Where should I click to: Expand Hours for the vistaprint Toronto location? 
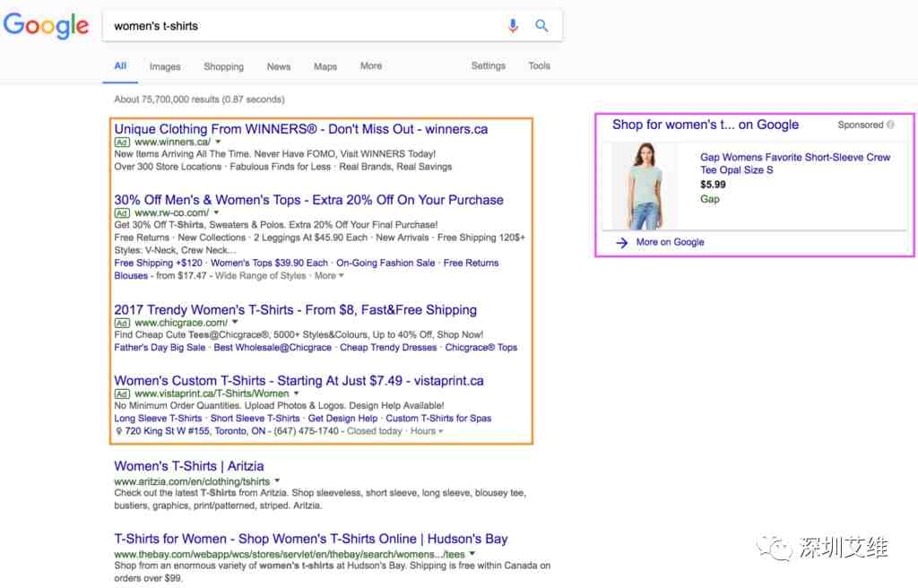(x=427, y=431)
